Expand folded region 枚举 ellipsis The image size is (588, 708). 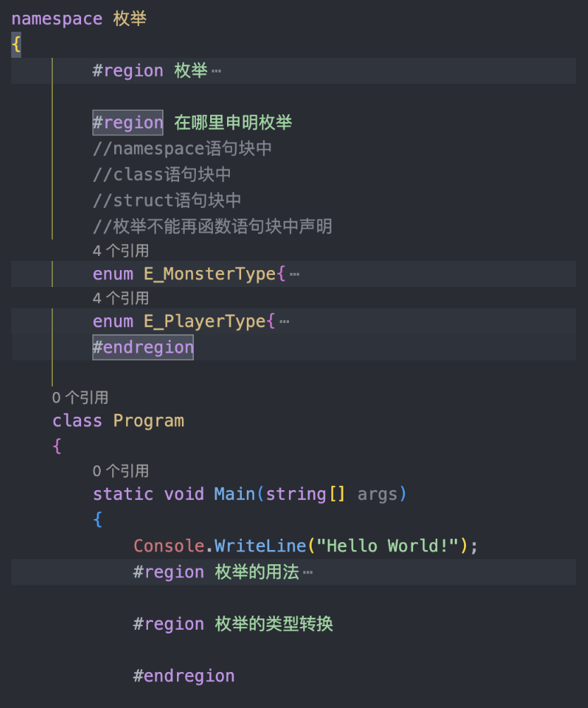pos(216,71)
